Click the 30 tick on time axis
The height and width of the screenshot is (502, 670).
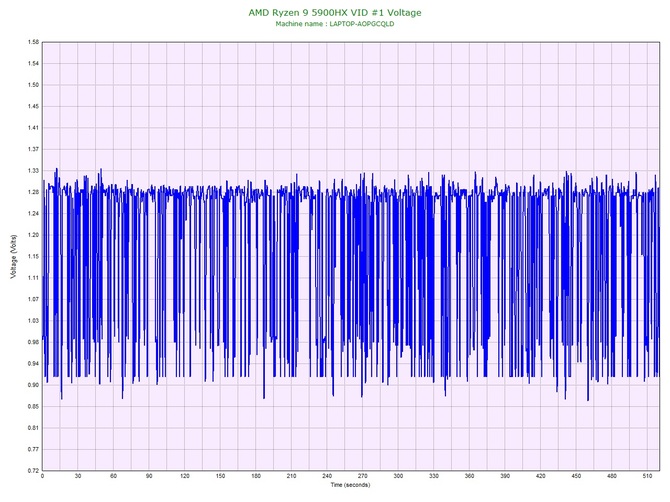pyautogui.click(x=78, y=476)
